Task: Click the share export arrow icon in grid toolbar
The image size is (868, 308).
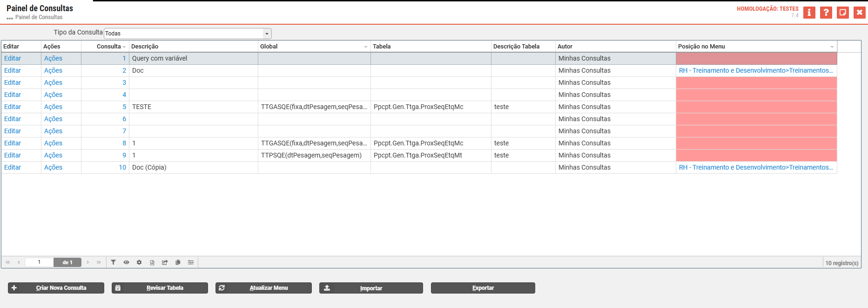Action: pos(165,262)
